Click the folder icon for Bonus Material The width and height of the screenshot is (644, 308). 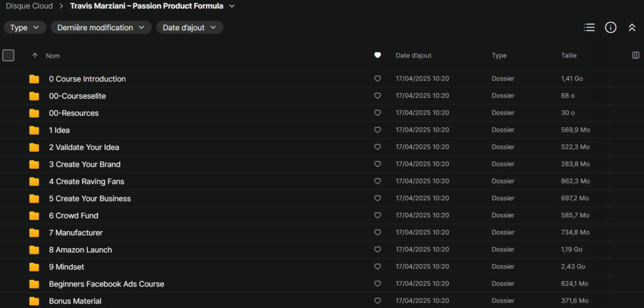point(34,301)
